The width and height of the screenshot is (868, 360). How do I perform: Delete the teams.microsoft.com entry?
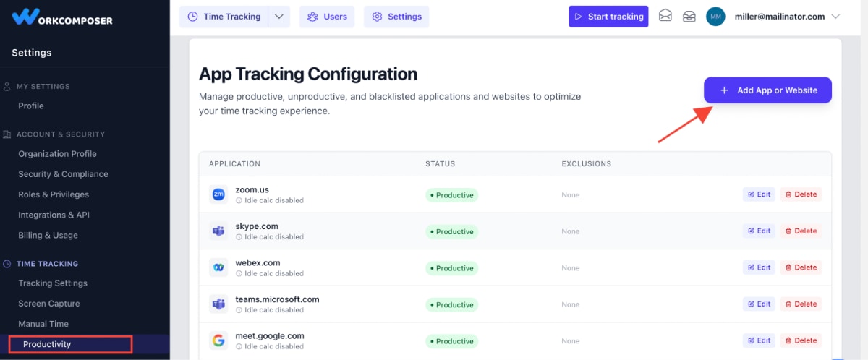coord(801,304)
